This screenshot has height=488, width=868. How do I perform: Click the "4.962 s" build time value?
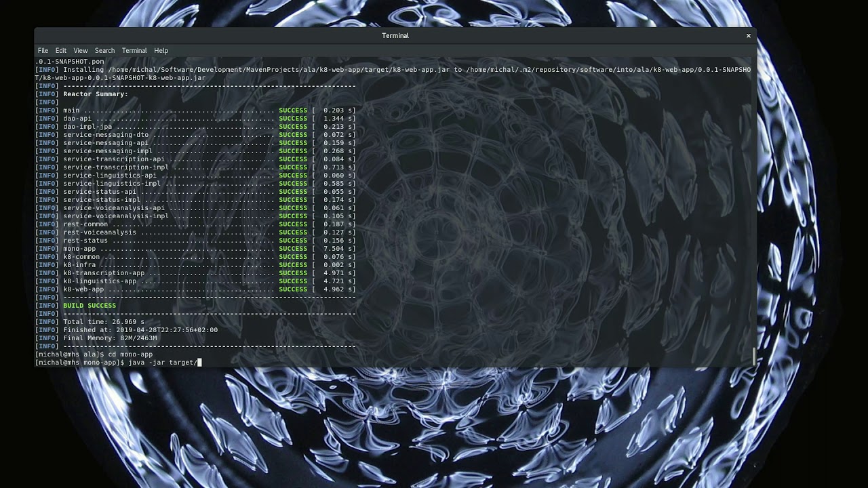338,289
